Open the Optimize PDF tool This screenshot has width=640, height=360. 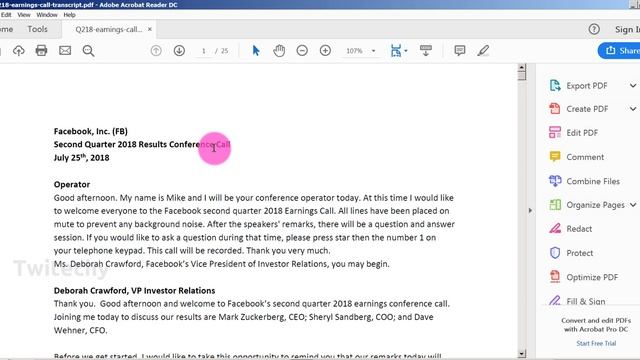coord(592,277)
